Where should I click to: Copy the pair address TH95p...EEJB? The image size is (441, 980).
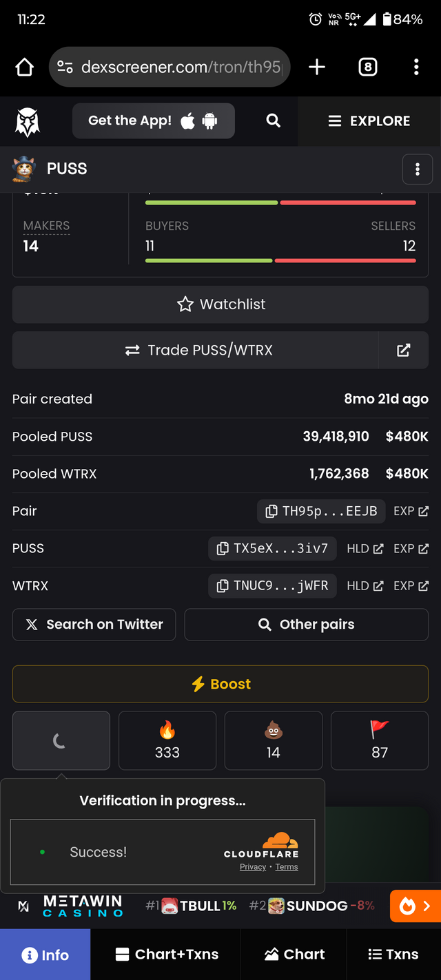[321, 511]
